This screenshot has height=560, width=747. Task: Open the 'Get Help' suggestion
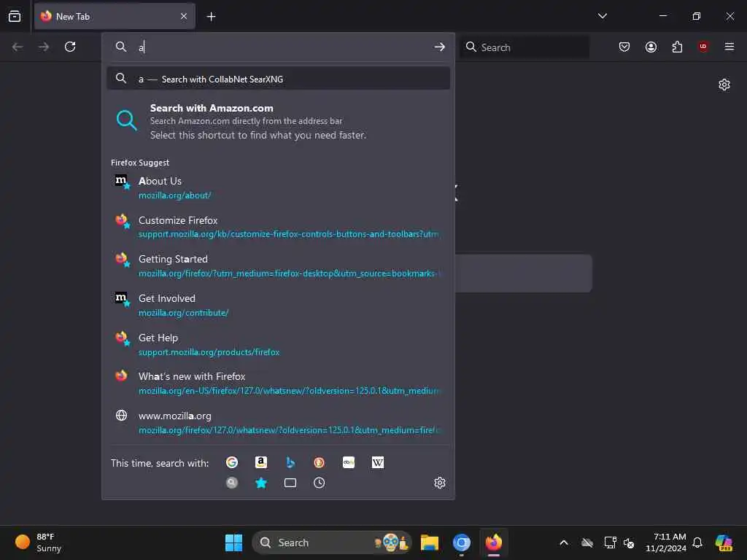pos(278,344)
